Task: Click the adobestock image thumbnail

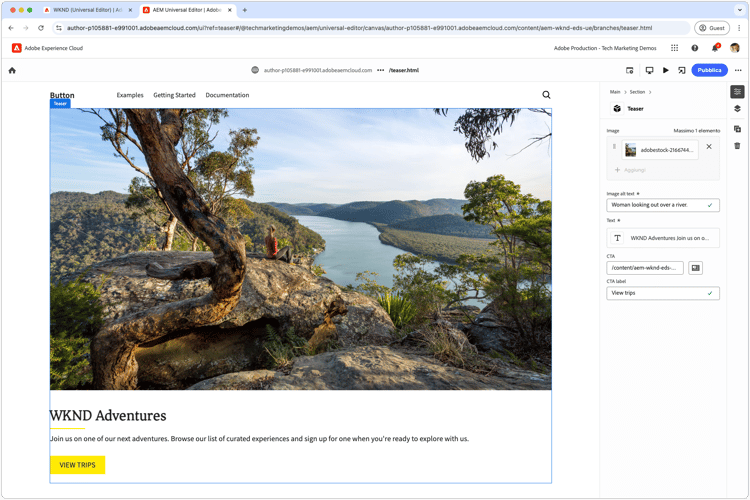Action: click(630, 150)
